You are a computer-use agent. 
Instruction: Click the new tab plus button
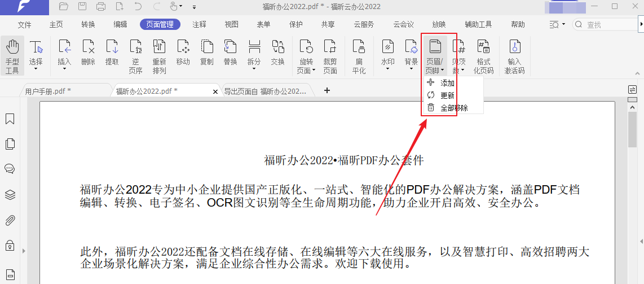pyautogui.click(x=327, y=90)
